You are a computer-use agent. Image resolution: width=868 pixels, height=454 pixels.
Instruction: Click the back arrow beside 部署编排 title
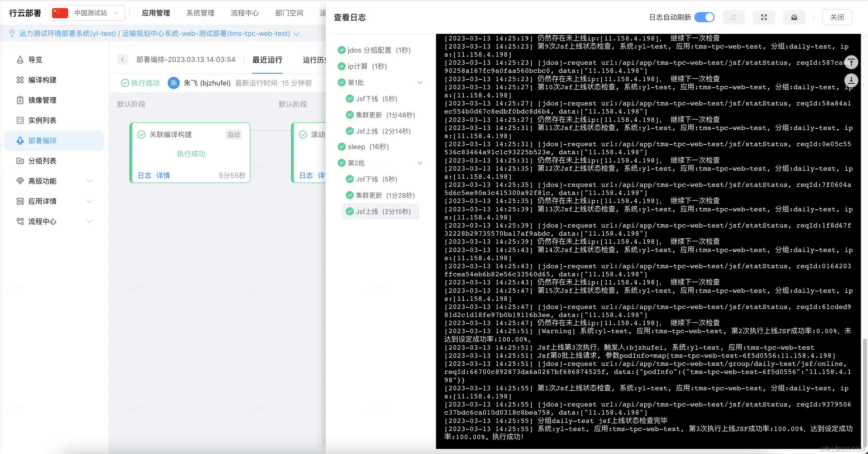[123, 60]
